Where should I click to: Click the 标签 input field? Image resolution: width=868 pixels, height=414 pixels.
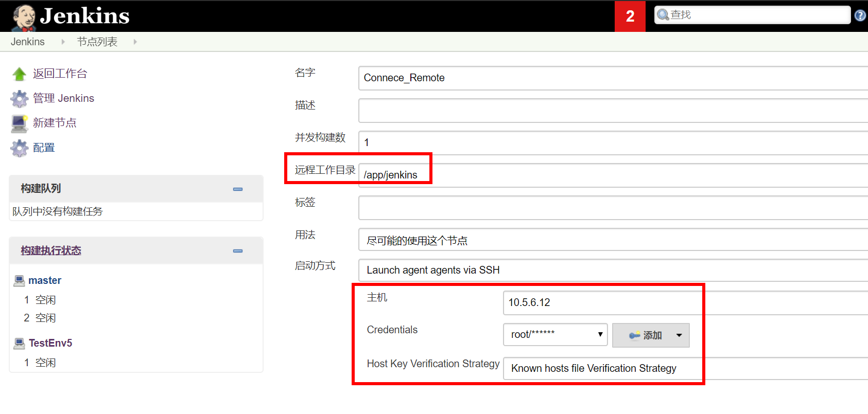pyautogui.click(x=613, y=208)
